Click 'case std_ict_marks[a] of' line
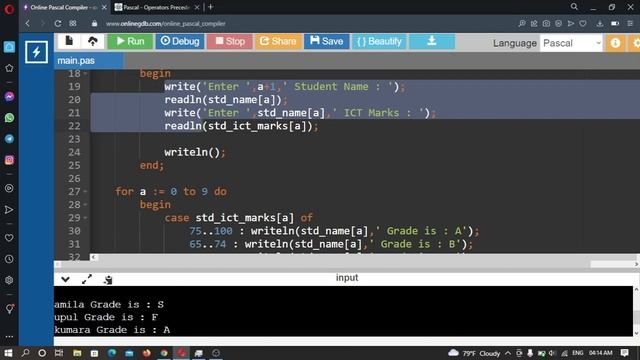The height and width of the screenshot is (360, 640). click(239, 218)
